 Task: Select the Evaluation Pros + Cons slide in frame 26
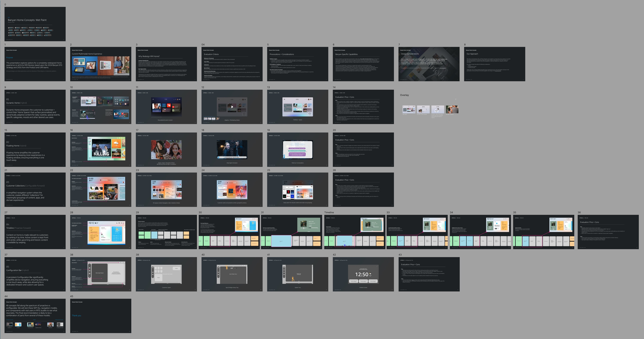[363, 190]
